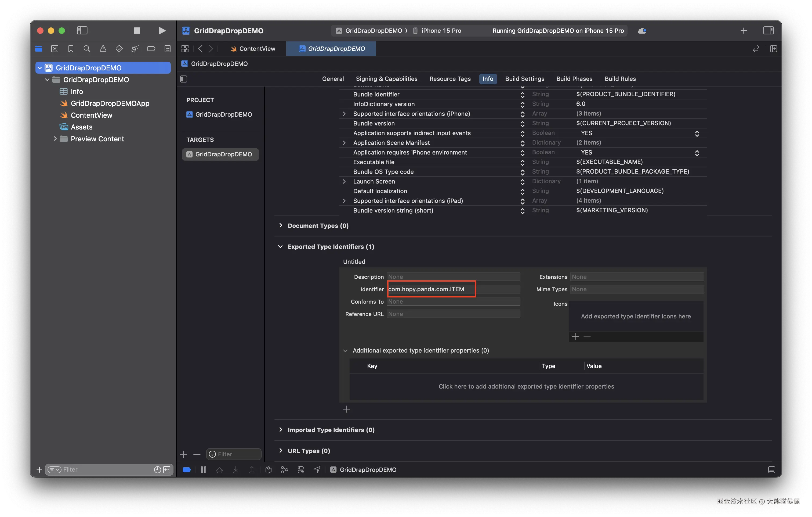This screenshot has height=517, width=812.
Task: Expand the Preview Content folder
Action: [x=55, y=139]
